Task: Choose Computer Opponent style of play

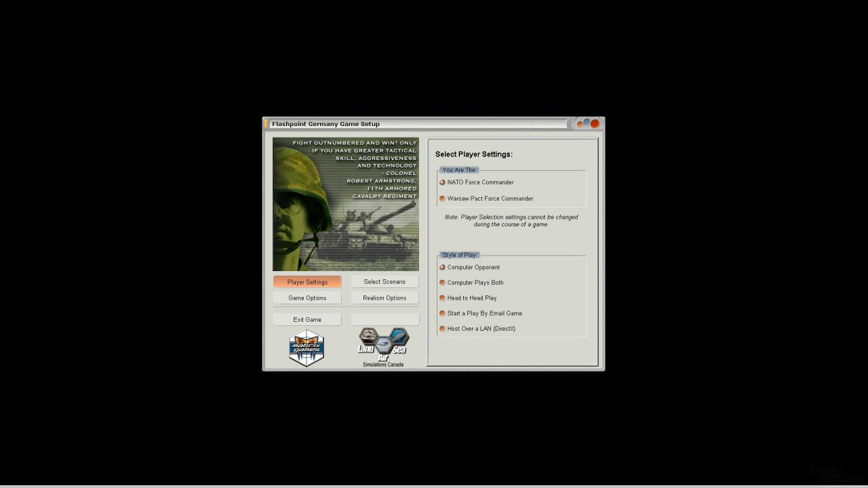Action: (x=469, y=267)
